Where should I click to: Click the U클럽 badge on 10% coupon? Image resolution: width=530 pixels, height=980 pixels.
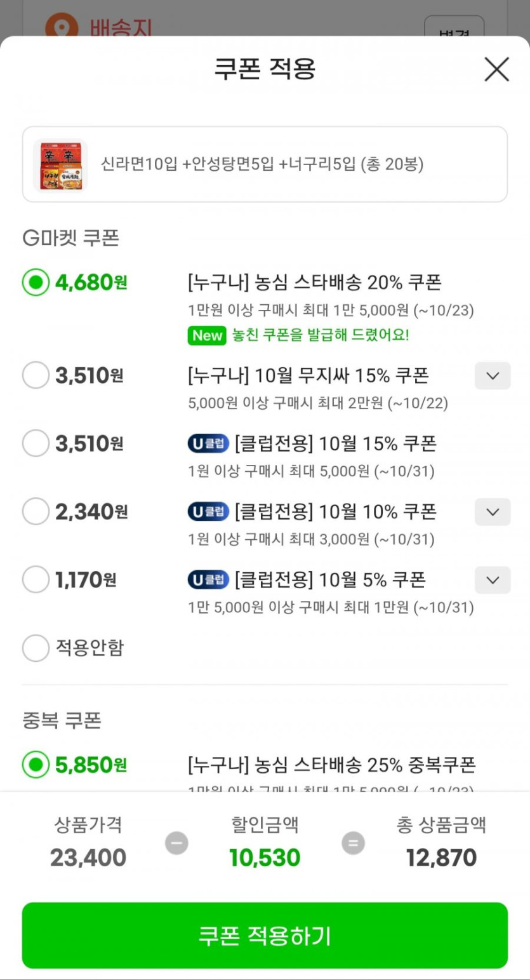coord(208,511)
